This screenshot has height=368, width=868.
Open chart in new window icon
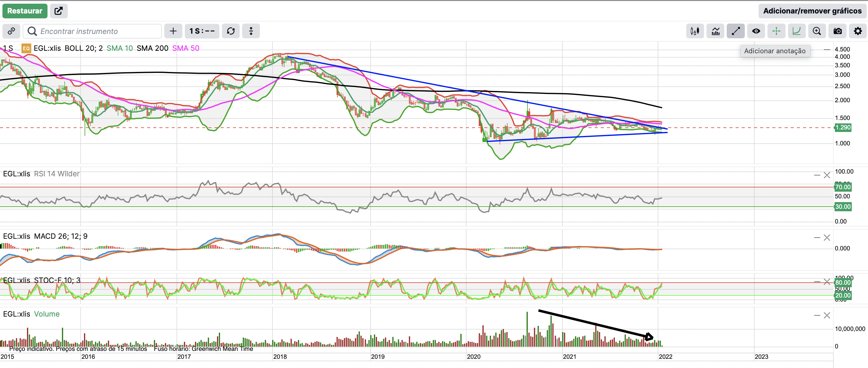(59, 11)
